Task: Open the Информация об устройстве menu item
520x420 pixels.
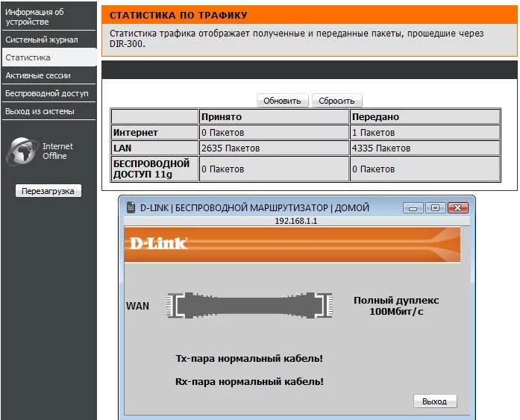Action: (x=48, y=16)
